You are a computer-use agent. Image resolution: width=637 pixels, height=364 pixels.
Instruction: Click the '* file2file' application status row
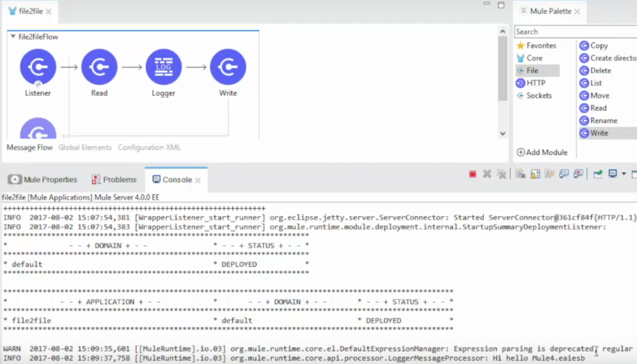pyautogui.click(x=228, y=320)
